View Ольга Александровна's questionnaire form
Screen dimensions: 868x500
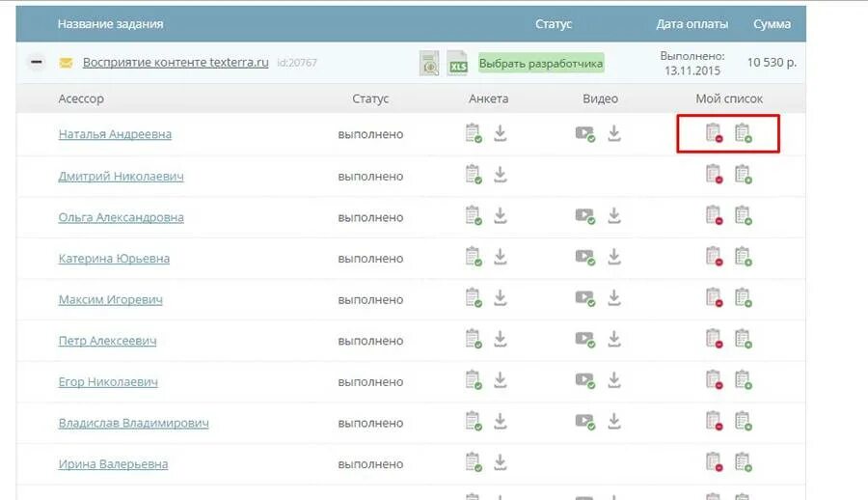[474, 215]
